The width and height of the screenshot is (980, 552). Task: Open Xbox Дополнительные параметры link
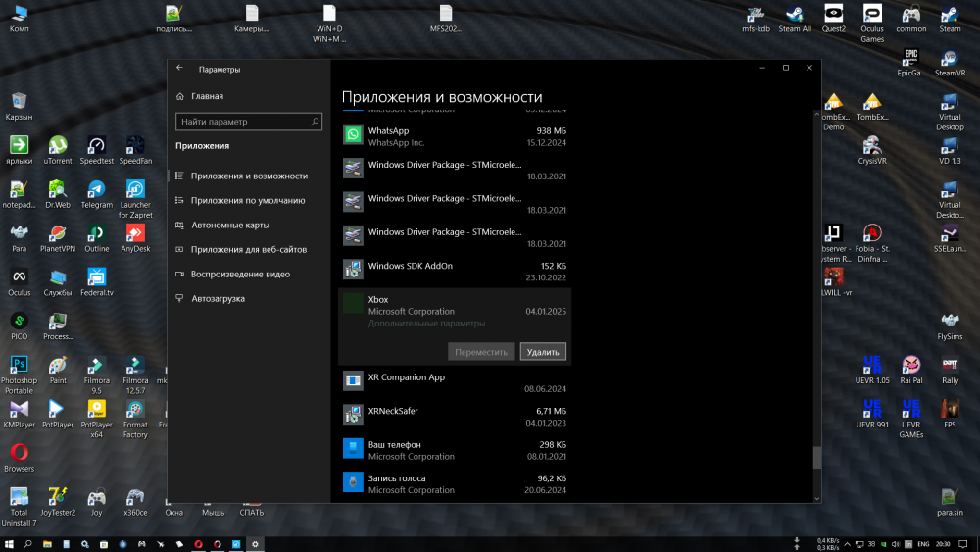pyautogui.click(x=426, y=324)
